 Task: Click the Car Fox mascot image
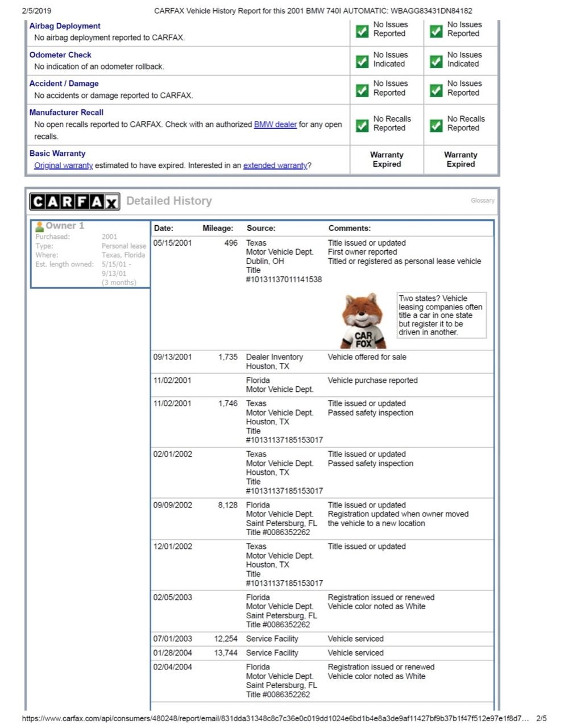coord(364,321)
